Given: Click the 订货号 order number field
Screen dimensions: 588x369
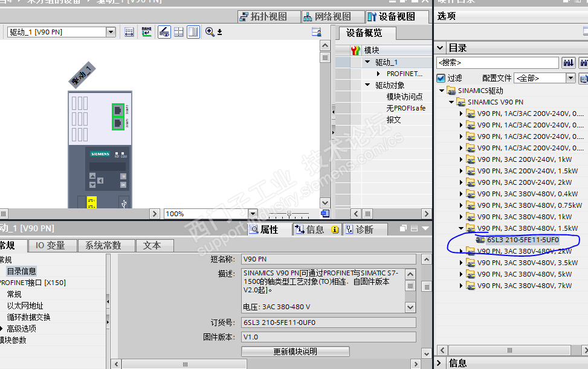Looking at the screenshot, I should tap(329, 322).
